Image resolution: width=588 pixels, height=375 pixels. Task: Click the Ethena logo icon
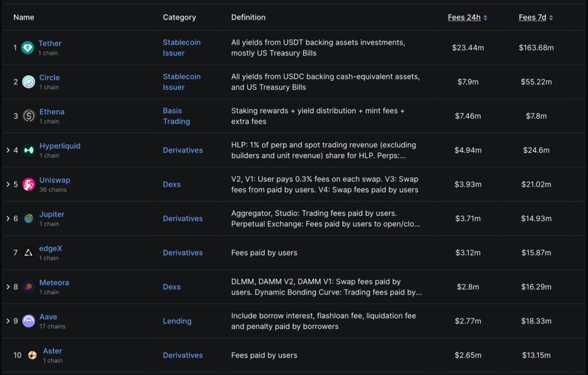click(29, 116)
